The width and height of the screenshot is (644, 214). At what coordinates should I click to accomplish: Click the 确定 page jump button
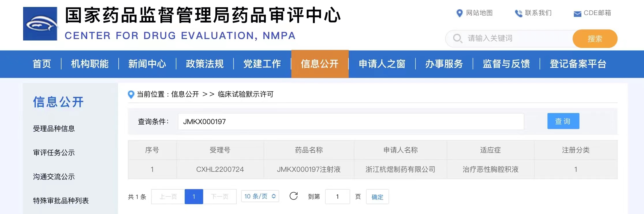coord(377,197)
